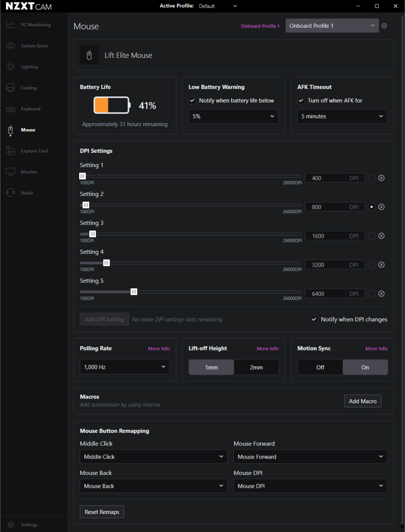Toggle Turn off when AFK for checkbox

pyautogui.click(x=301, y=100)
